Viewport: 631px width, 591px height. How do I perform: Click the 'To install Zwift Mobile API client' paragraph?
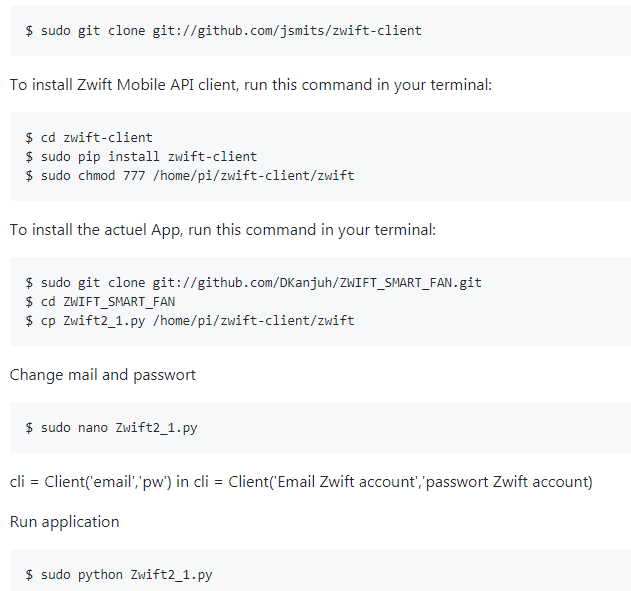(x=251, y=85)
